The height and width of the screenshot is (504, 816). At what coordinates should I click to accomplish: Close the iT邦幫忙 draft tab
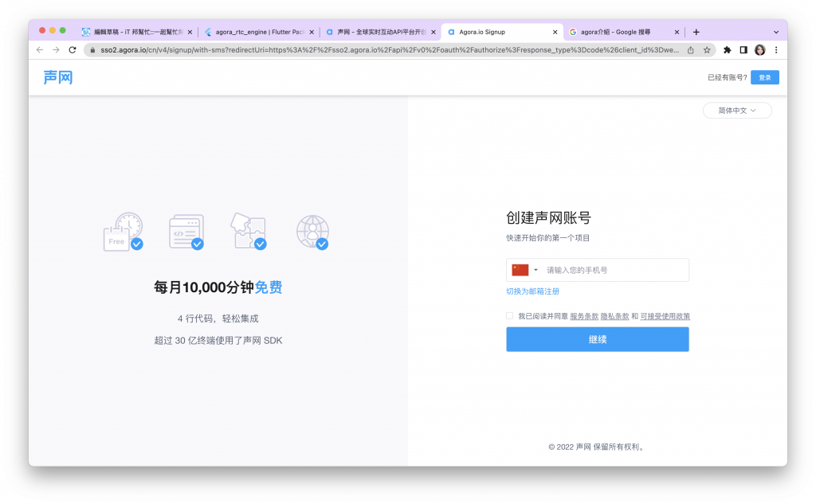point(190,32)
